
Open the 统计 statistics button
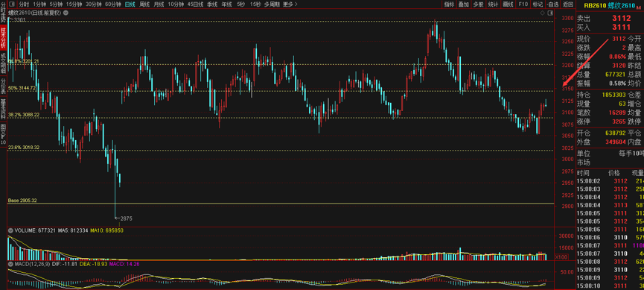[x=493, y=4]
